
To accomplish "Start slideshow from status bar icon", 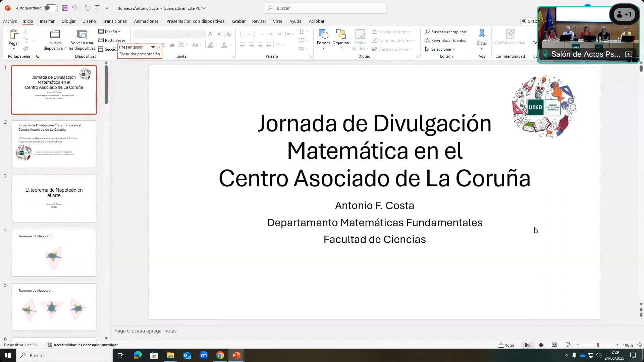I will point(568,345).
